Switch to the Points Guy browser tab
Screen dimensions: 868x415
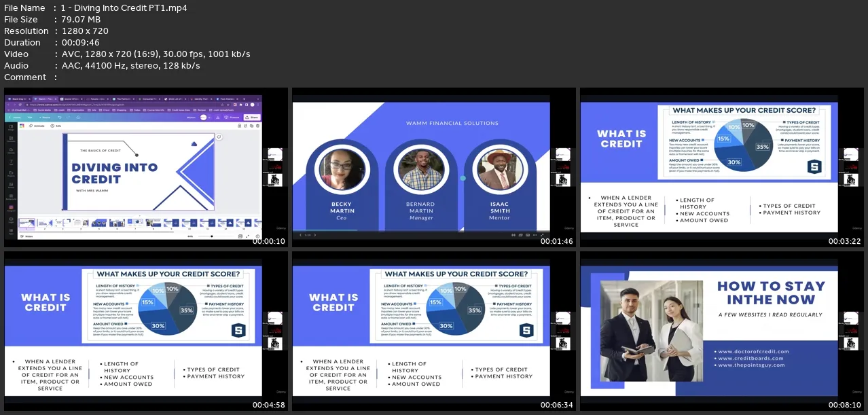(x=125, y=99)
